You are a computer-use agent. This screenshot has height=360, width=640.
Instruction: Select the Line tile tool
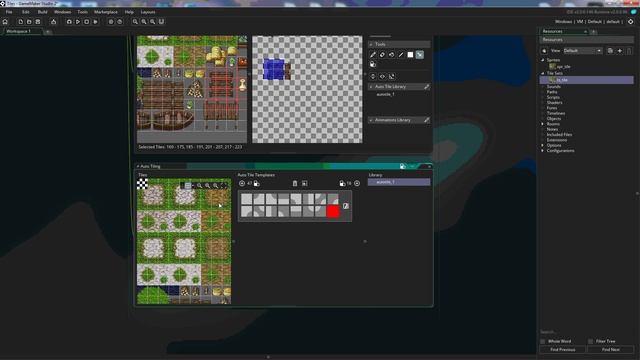click(x=401, y=55)
